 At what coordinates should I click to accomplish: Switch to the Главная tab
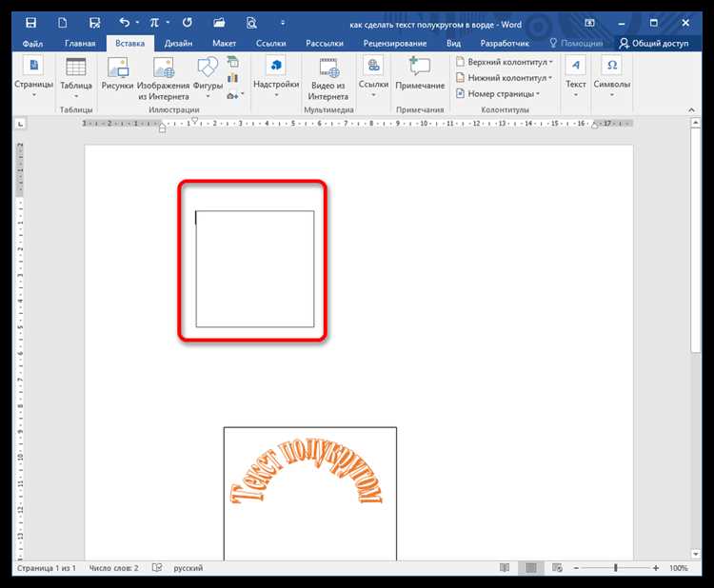click(x=80, y=44)
